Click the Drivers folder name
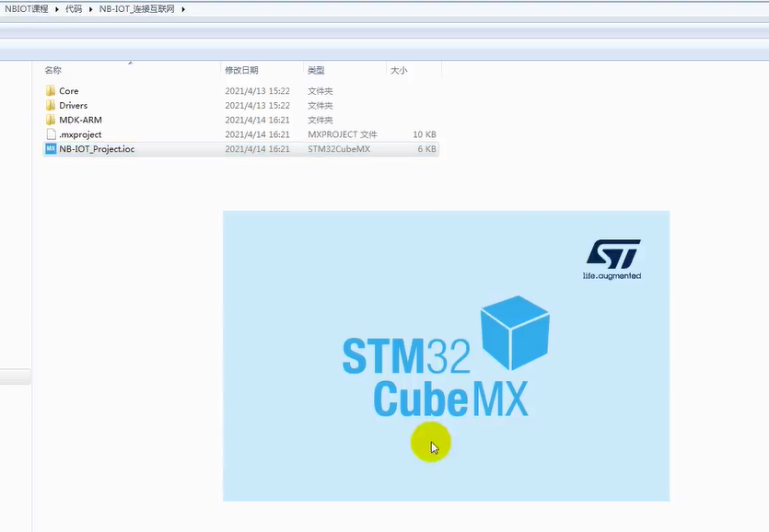 (x=73, y=106)
